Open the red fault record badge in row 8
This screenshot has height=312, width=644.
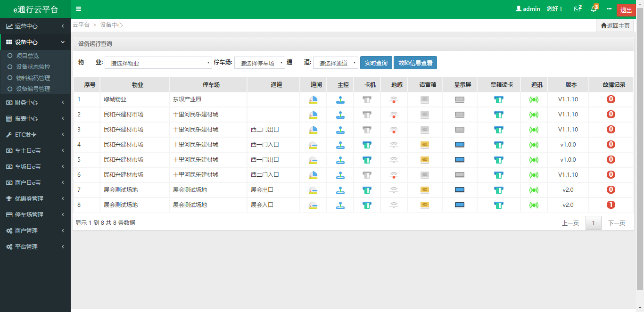(611, 205)
